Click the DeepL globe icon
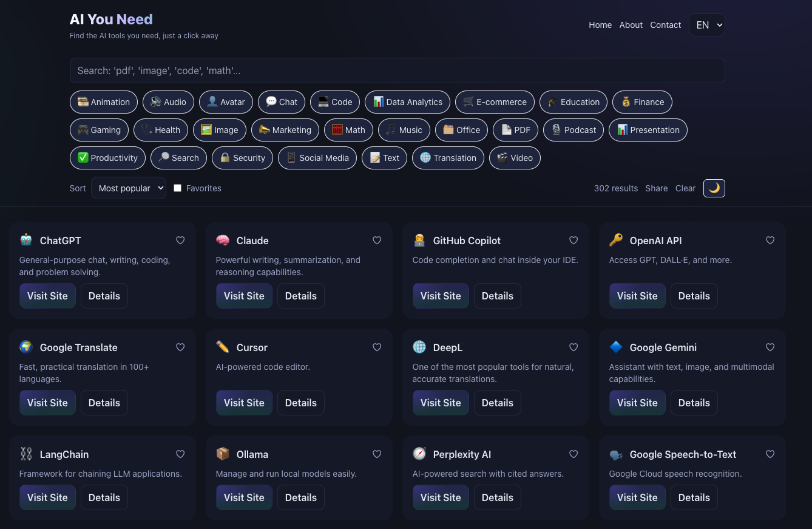This screenshot has width=812, height=529. click(x=419, y=347)
